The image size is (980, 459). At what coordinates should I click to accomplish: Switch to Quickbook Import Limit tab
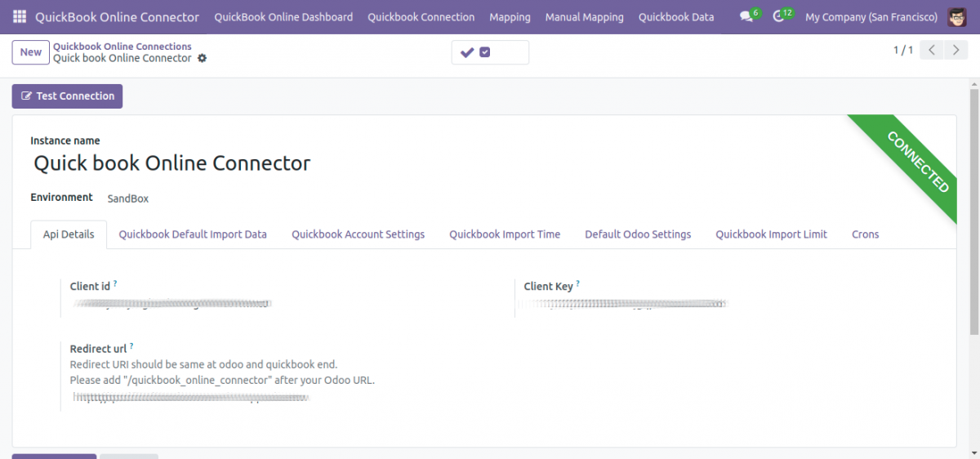click(x=772, y=234)
